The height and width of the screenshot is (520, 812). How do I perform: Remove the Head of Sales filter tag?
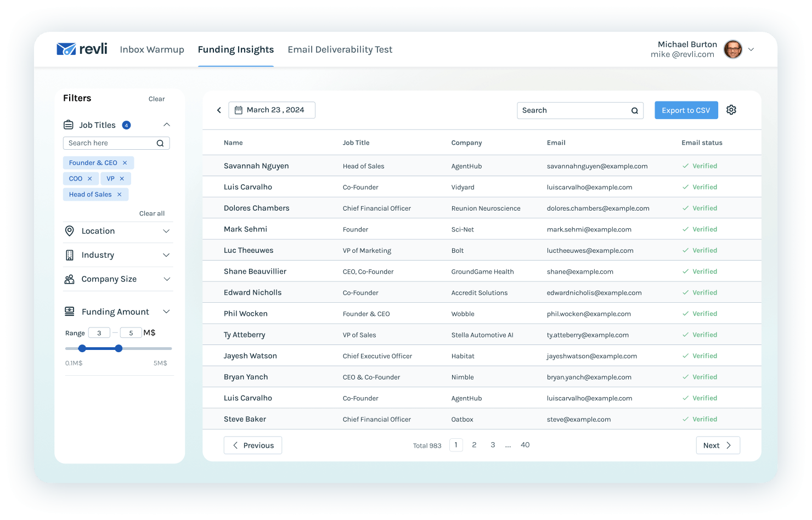[x=120, y=195]
